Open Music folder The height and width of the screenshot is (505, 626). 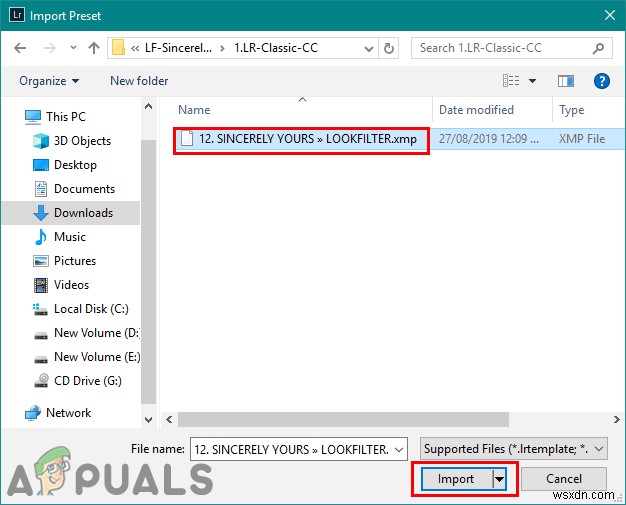[x=60, y=237]
